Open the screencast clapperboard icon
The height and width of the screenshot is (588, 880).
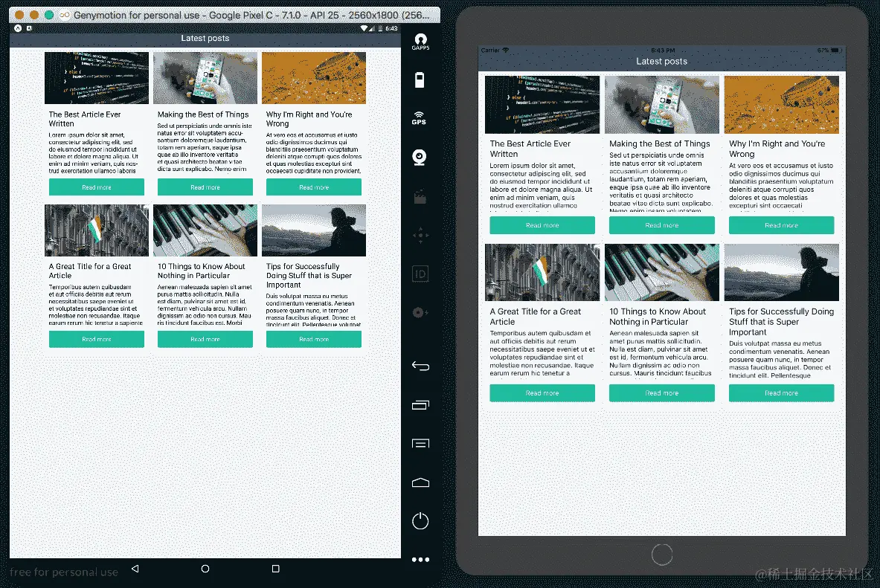click(x=420, y=197)
